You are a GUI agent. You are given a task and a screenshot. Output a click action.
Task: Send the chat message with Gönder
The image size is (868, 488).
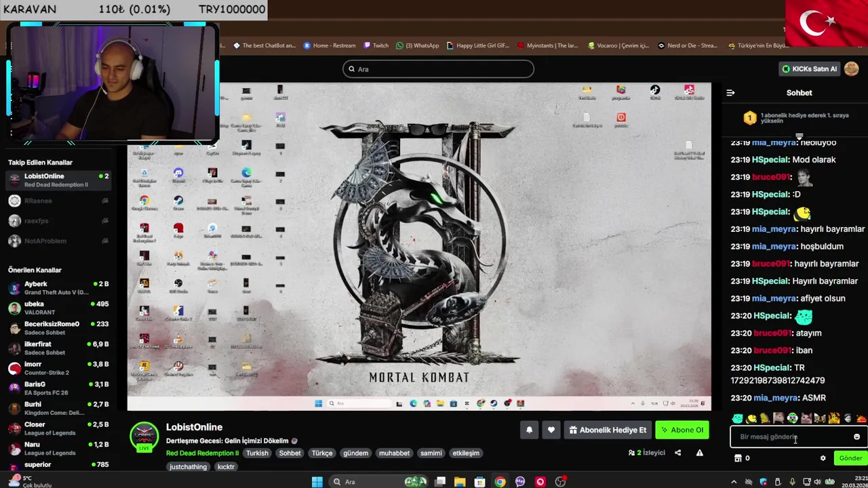(850, 458)
